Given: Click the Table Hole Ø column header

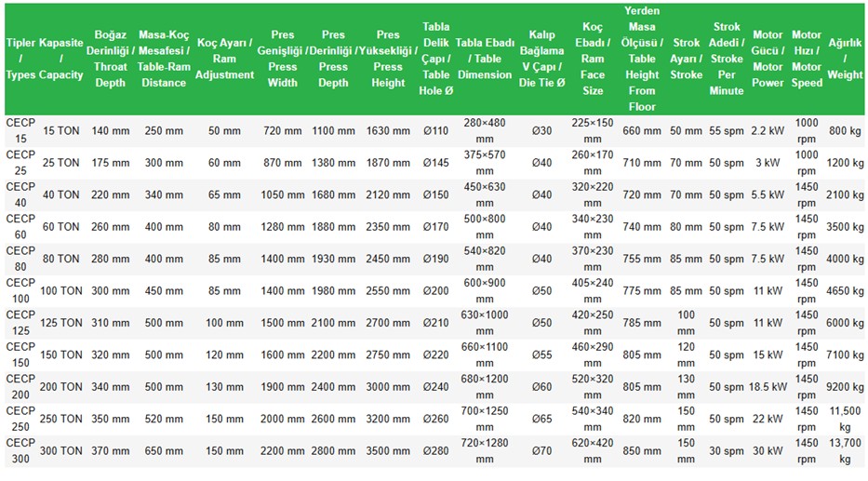Looking at the screenshot, I should pos(435,59).
